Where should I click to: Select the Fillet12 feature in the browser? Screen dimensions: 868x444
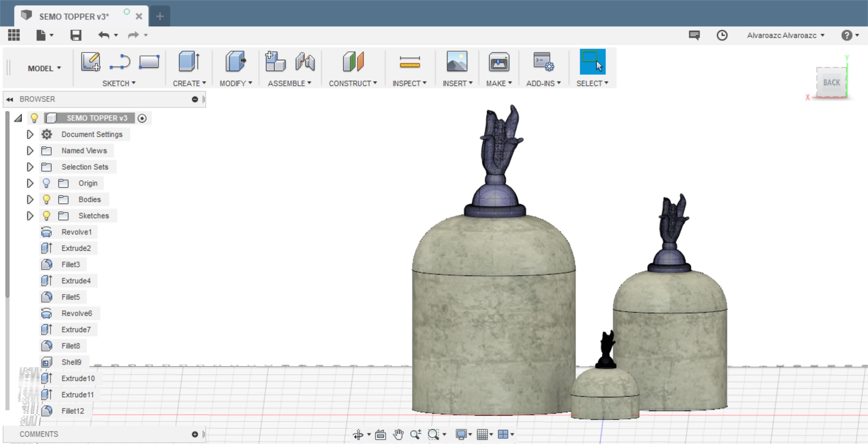pyautogui.click(x=72, y=411)
